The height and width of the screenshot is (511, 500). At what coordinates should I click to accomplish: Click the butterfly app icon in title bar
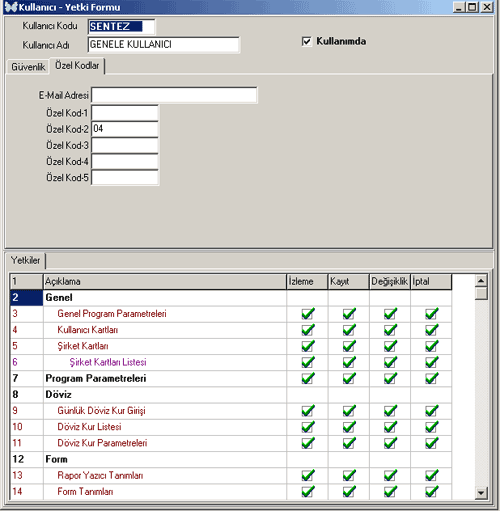tap(11, 7)
